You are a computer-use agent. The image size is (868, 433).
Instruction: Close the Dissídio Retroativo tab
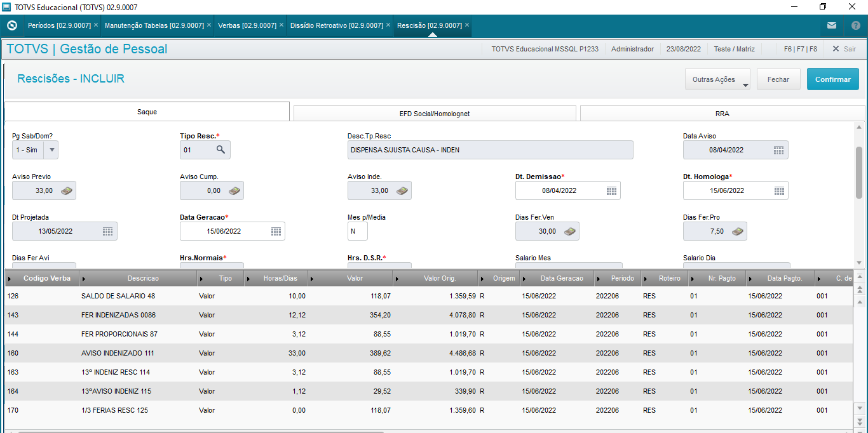click(388, 25)
